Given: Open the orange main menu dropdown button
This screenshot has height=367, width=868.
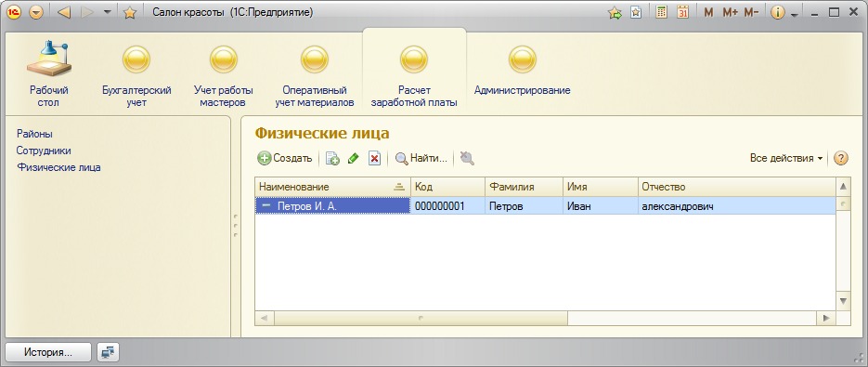Looking at the screenshot, I should pyautogui.click(x=36, y=12).
